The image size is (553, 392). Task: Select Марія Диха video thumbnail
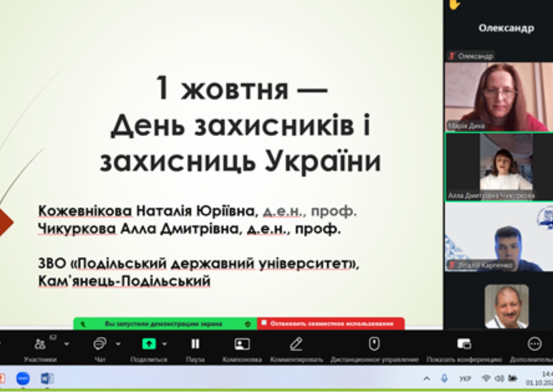(x=499, y=97)
